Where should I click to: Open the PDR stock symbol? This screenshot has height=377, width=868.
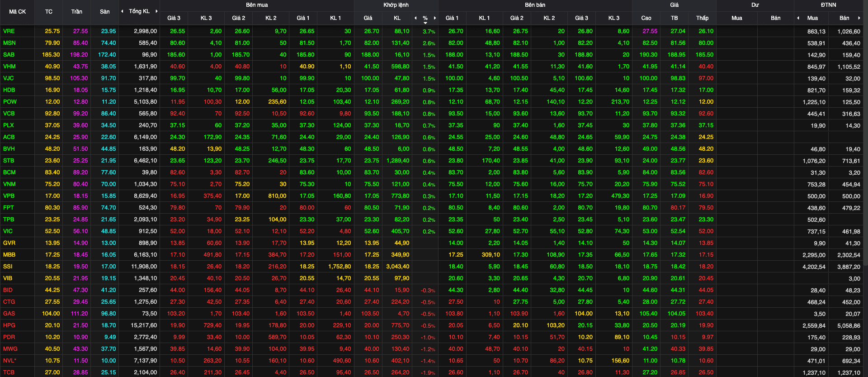tap(9, 337)
